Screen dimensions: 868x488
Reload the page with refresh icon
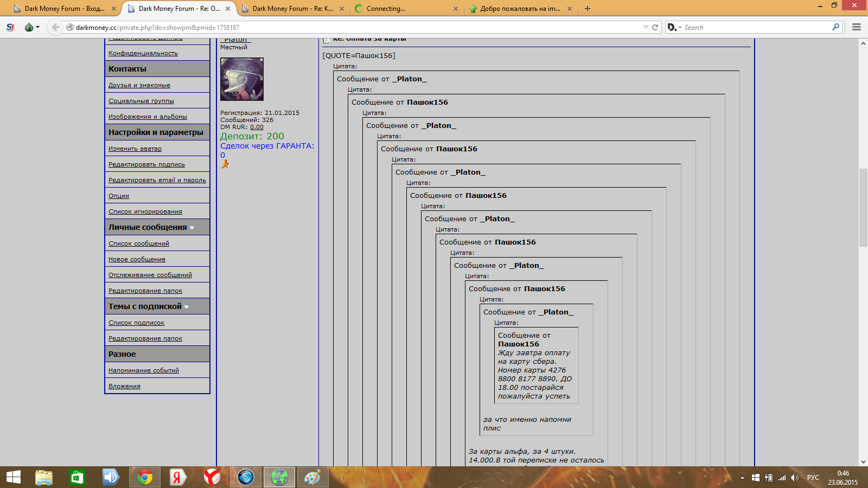coord(655,27)
